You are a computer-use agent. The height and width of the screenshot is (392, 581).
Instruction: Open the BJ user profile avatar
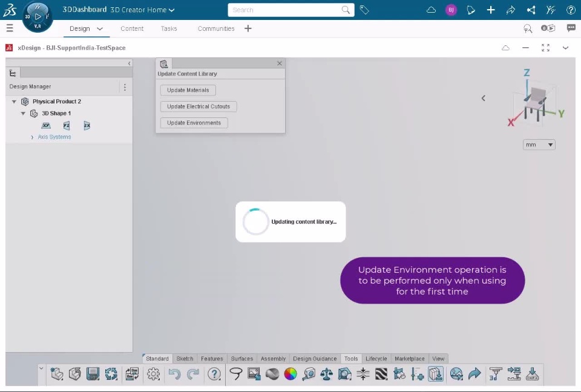click(x=451, y=10)
